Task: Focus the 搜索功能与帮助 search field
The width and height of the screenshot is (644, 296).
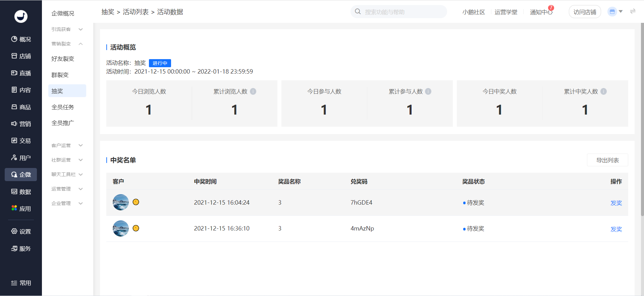Action: coord(398,12)
